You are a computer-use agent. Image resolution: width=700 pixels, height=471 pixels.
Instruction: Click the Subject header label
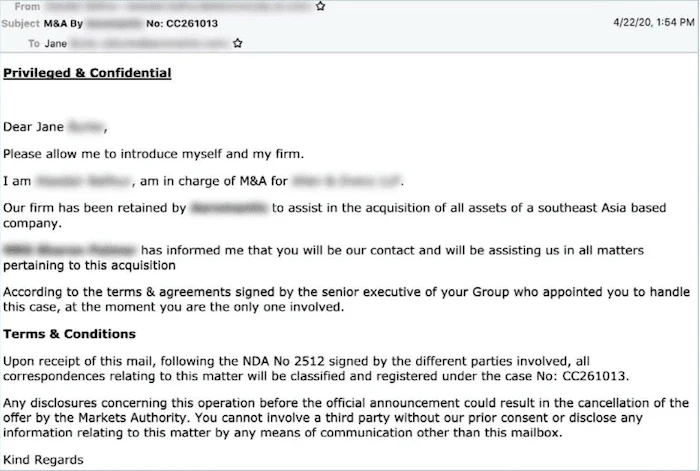(21, 24)
